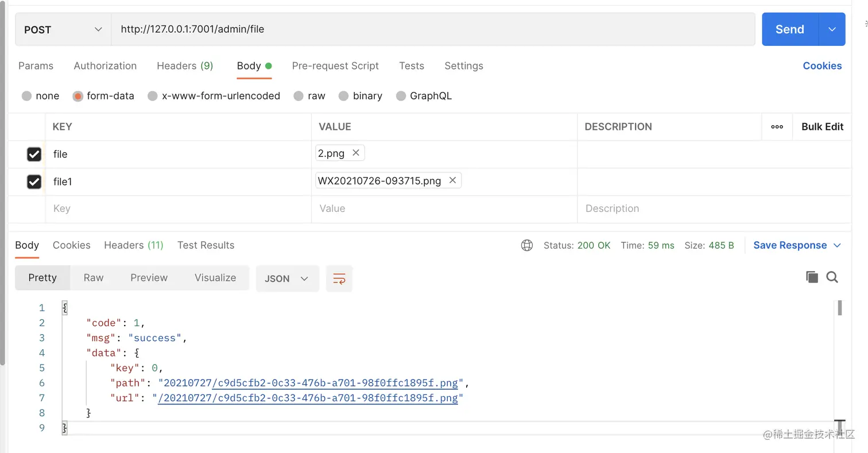Open the Settings tab
The width and height of the screenshot is (868, 453).
464,65
